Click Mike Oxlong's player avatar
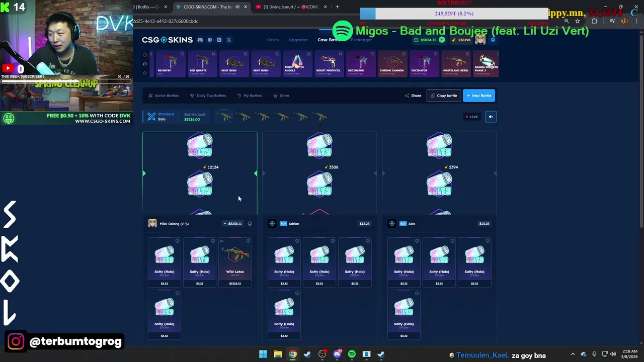644x362 pixels. click(152, 224)
